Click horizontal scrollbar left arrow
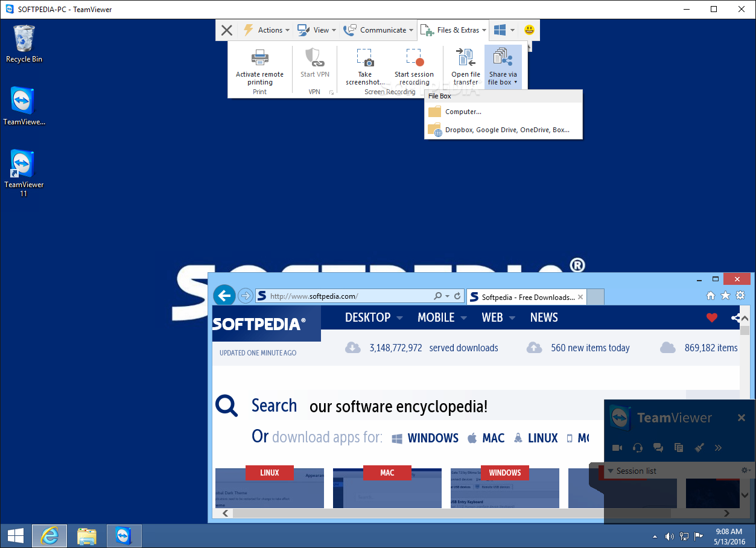The width and height of the screenshot is (756, 548). (225, 513)
